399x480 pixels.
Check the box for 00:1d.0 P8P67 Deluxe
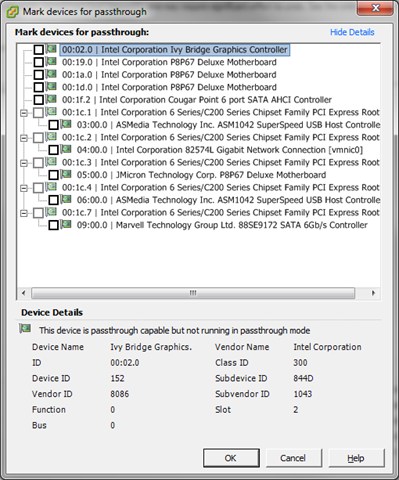click(39, 87)
